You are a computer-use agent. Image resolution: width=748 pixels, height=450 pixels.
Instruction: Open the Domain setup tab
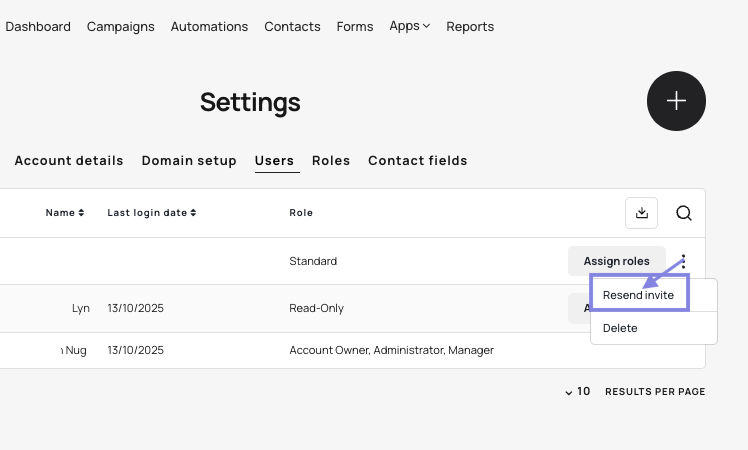point(189,161)
